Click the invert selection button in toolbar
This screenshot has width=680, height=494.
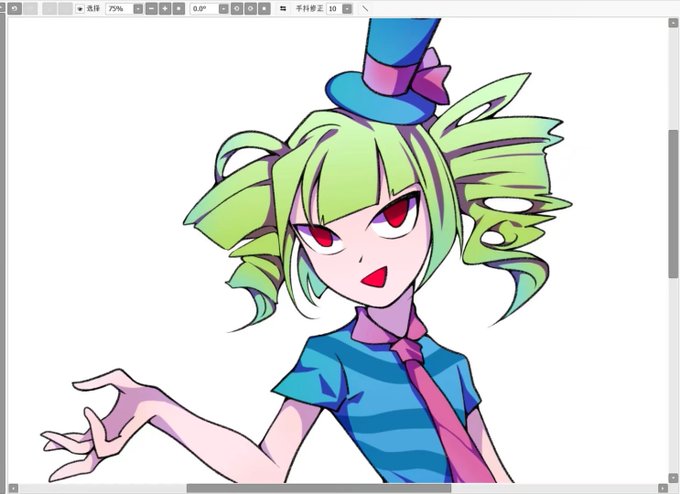(x=65, y=8)
